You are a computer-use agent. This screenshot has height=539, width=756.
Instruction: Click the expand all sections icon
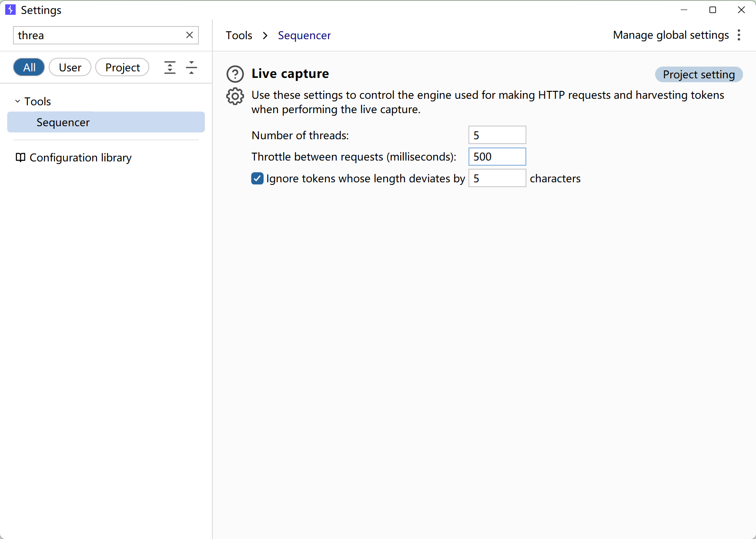coord(170,67)
